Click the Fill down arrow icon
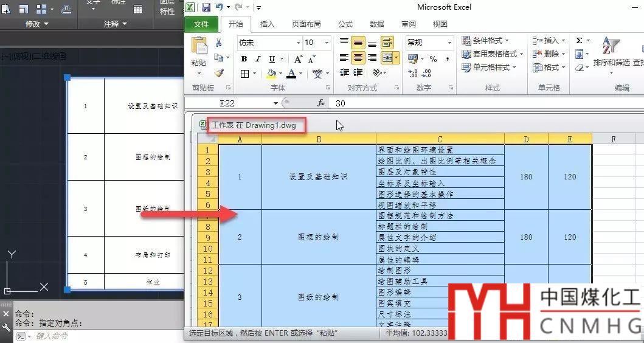The image size is (644, 343). point(579,54)
